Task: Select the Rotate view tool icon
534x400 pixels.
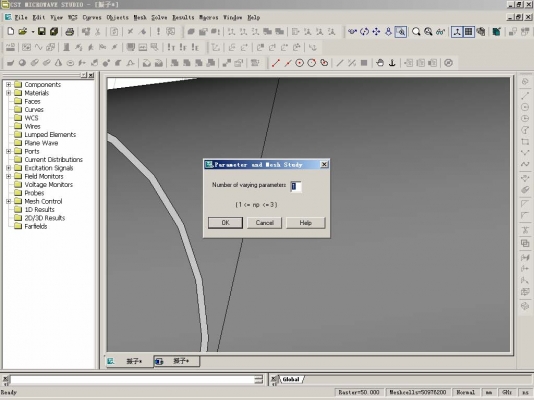Action: (x=364, y=32)
